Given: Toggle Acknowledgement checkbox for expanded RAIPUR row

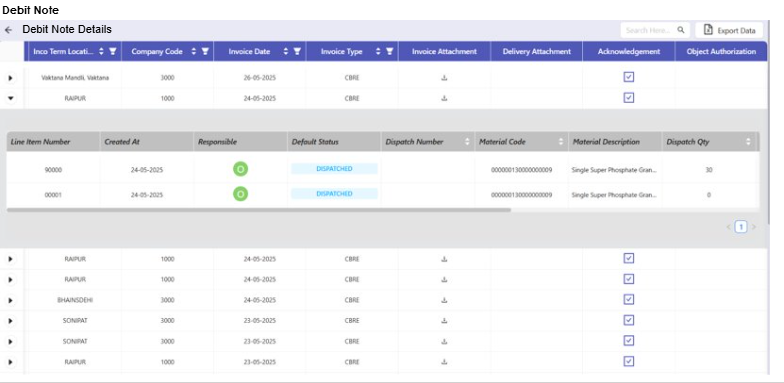Looking at the screenshot, I should [x=629, y=98].
